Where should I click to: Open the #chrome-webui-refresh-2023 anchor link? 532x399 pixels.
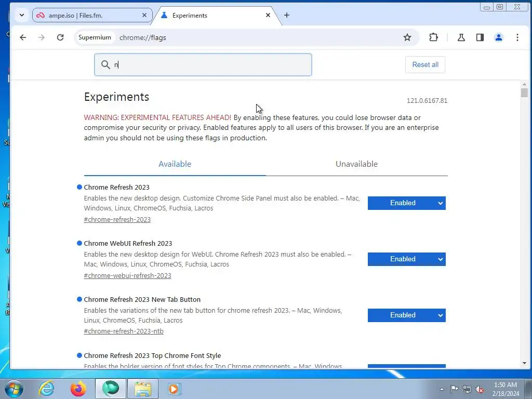[x=128, y=275]
